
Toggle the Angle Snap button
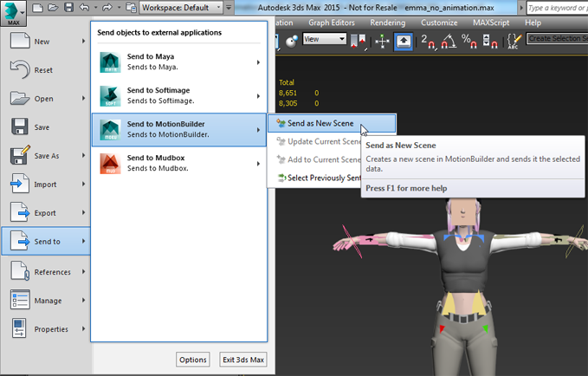click(449, 42)
